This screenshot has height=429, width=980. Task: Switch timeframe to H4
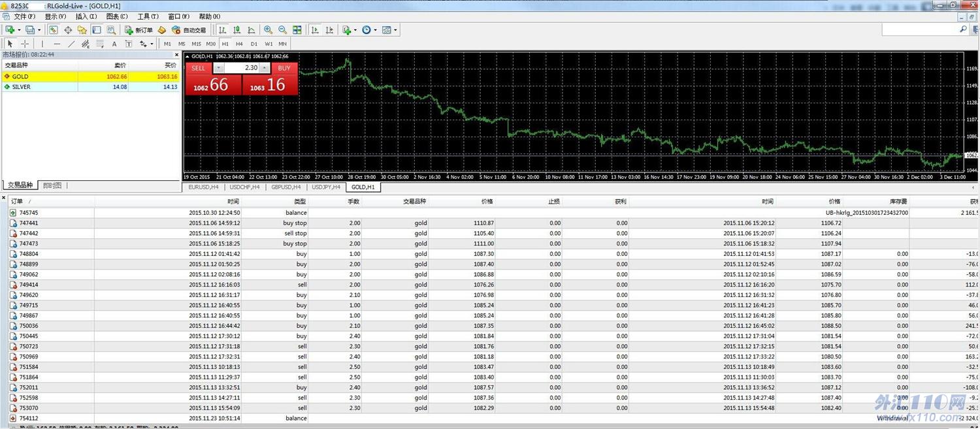239,44
